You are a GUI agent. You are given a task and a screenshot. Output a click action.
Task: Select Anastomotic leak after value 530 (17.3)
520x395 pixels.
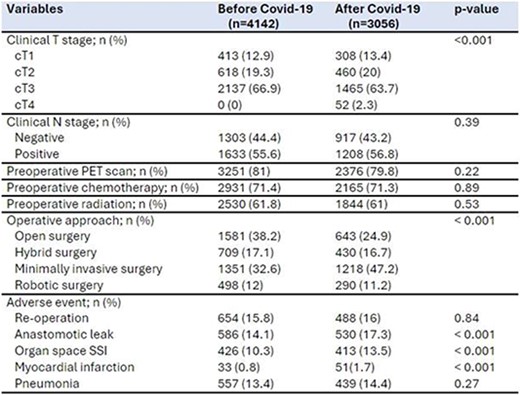pyautogui.click(x=363, y=334)
